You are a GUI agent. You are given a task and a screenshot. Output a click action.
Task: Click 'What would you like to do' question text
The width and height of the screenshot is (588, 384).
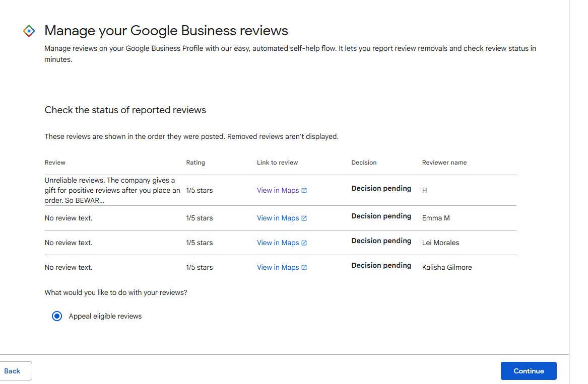pyautogui.click(x=116, y=292)
